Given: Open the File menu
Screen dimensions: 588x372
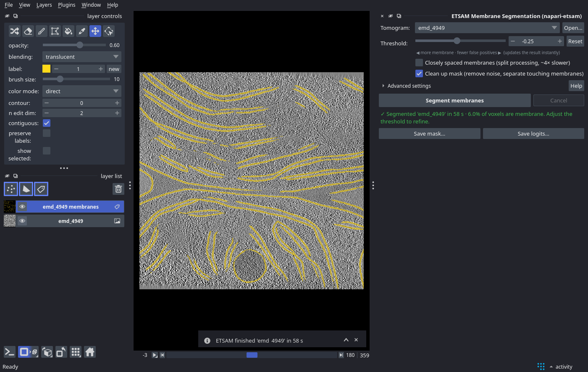Looking at the screenshot, I should pyautogui.click(x=8, y=5).
